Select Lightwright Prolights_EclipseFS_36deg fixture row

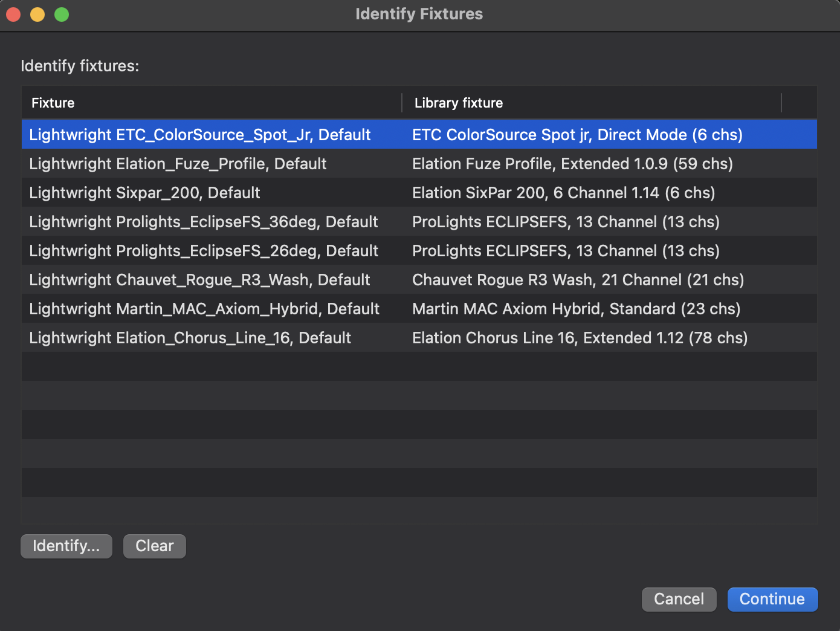click(203, 222)
